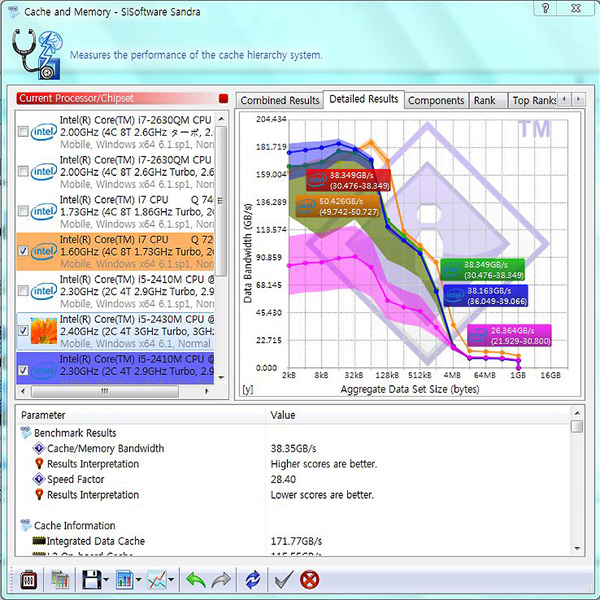Click the results pane vertical scrollbar thumb
This screenshot has width=600, height=600.
click(x=577, y=426)
